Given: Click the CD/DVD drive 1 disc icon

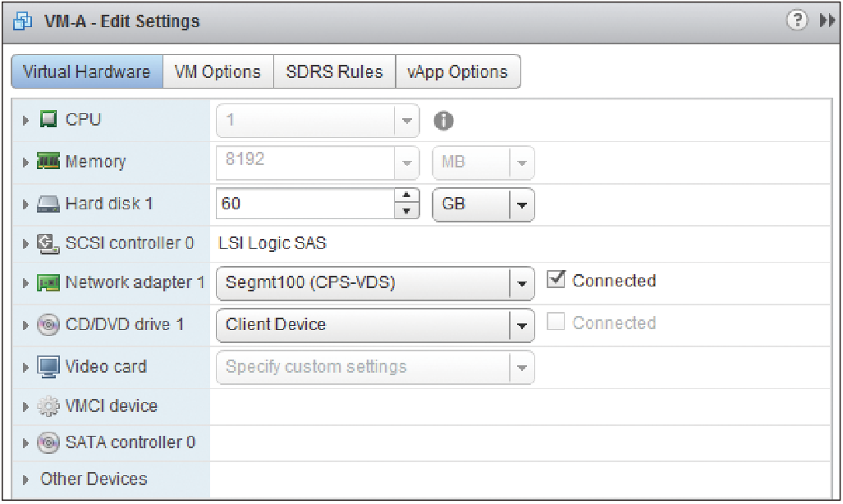Looking at the screenshot, I should coord(48,324).
